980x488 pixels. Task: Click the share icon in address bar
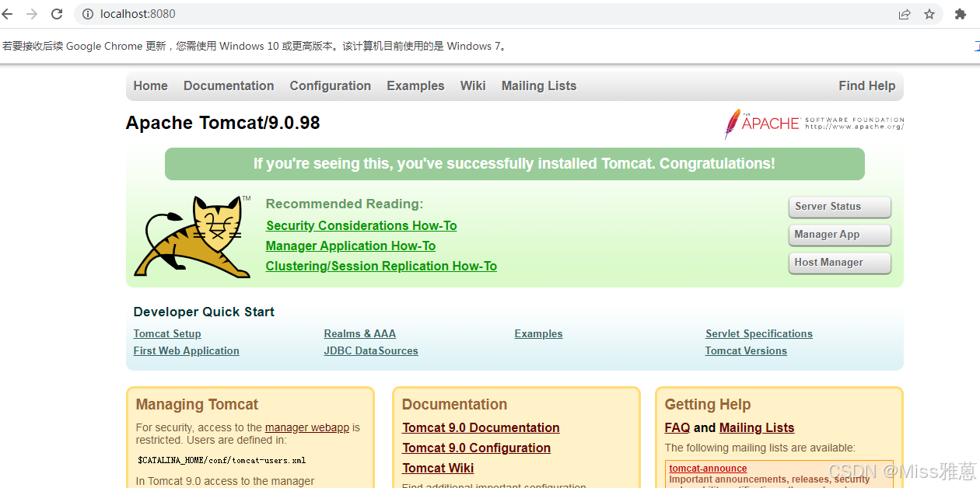904,13
